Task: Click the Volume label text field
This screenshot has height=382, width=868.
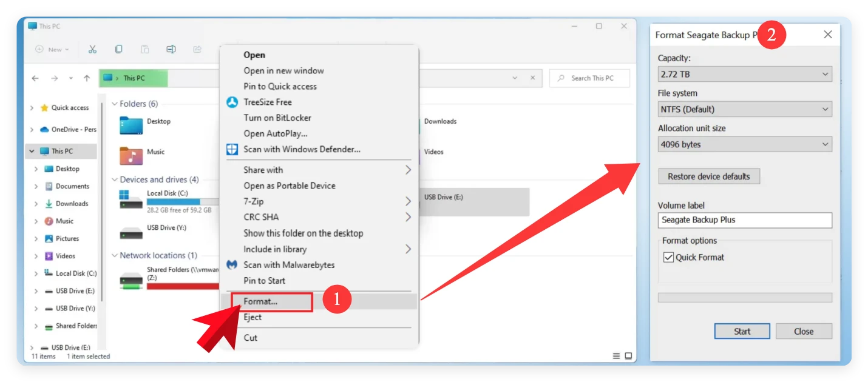Action: [x=745, y=220]
